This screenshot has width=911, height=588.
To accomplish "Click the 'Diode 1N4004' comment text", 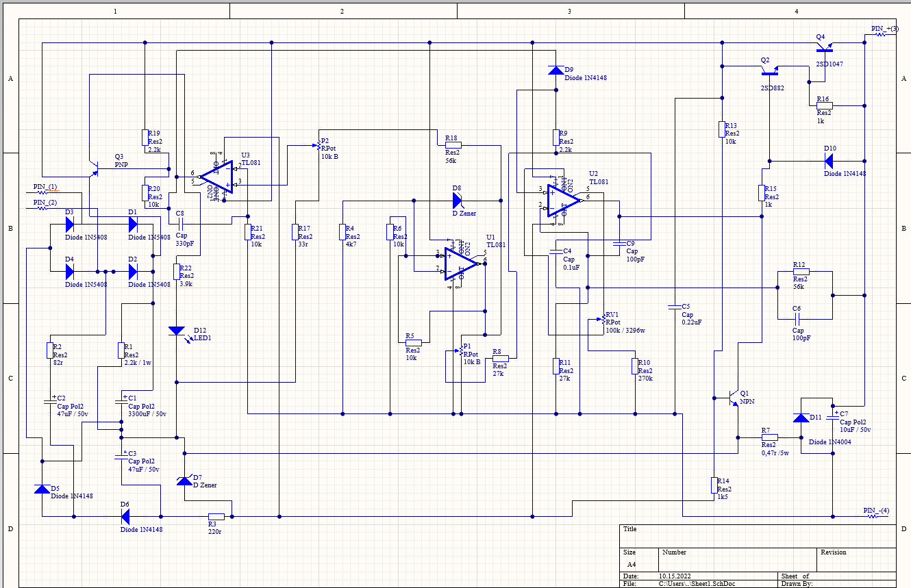I will 829,442.
